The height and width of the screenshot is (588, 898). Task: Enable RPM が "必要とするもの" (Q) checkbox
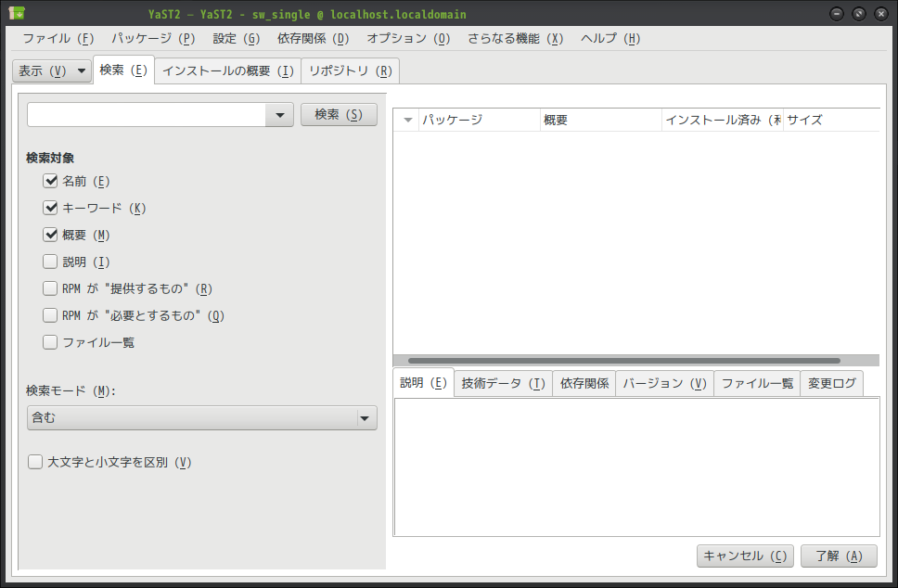tap(50, 315)
